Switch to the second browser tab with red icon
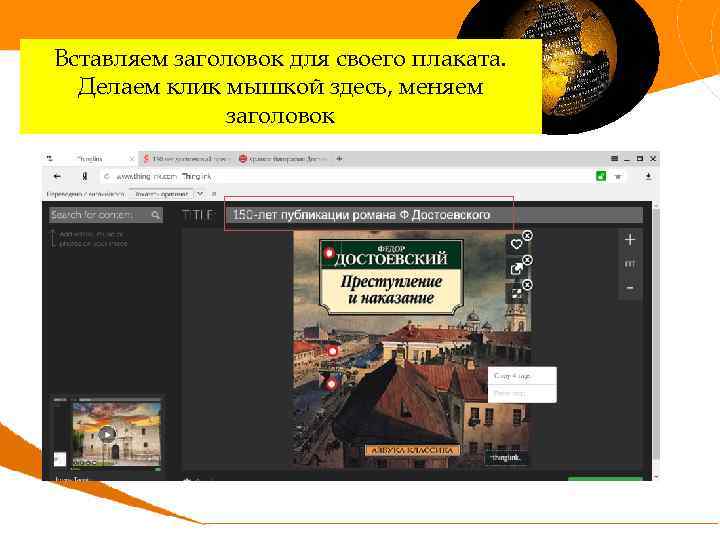The width and height of the screenshot is (720, 540). [186, 159]
